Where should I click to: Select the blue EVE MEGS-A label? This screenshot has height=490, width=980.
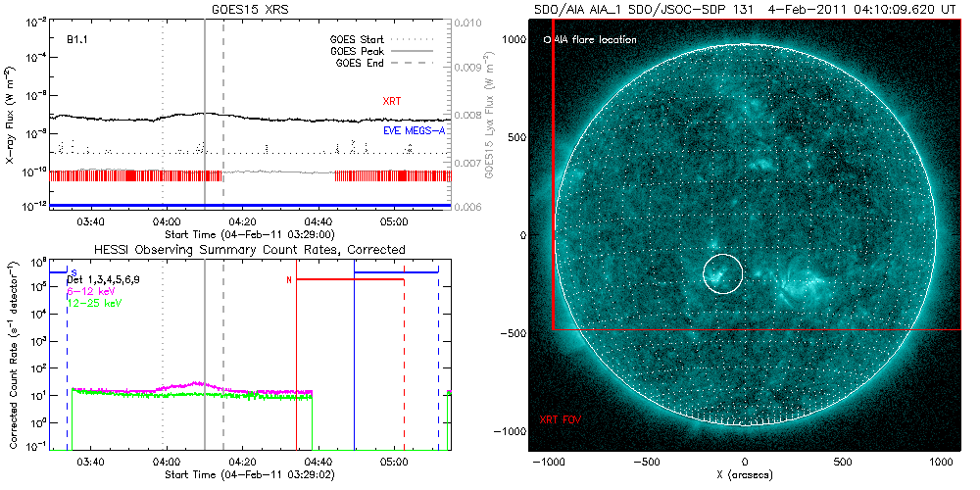[x=408, y=130]
